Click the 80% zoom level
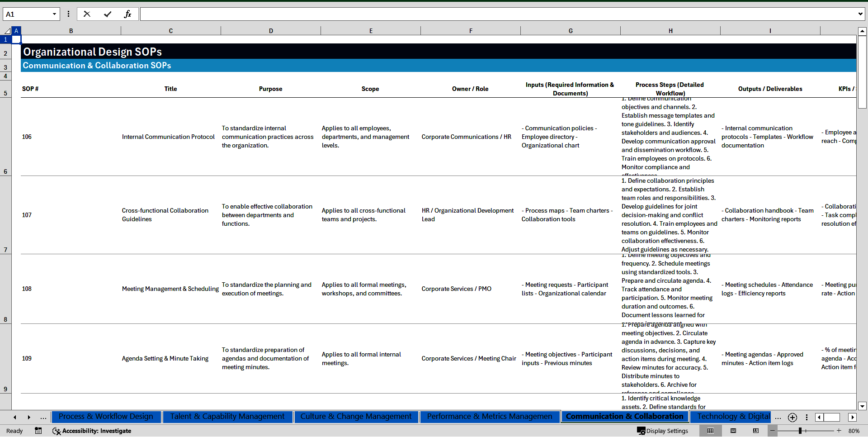868x437 pixels. (x=854, y=431)
